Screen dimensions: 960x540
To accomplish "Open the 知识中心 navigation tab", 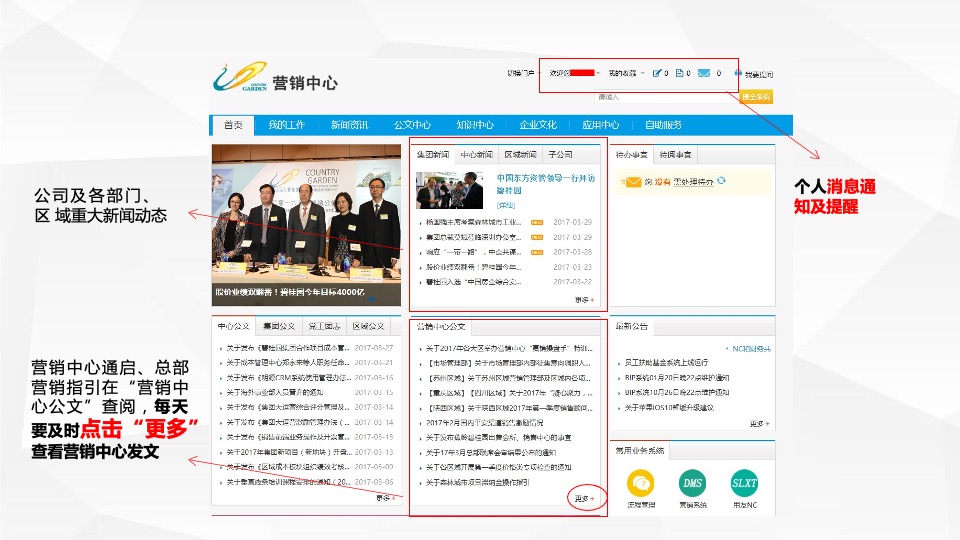I will click(475, 125).
